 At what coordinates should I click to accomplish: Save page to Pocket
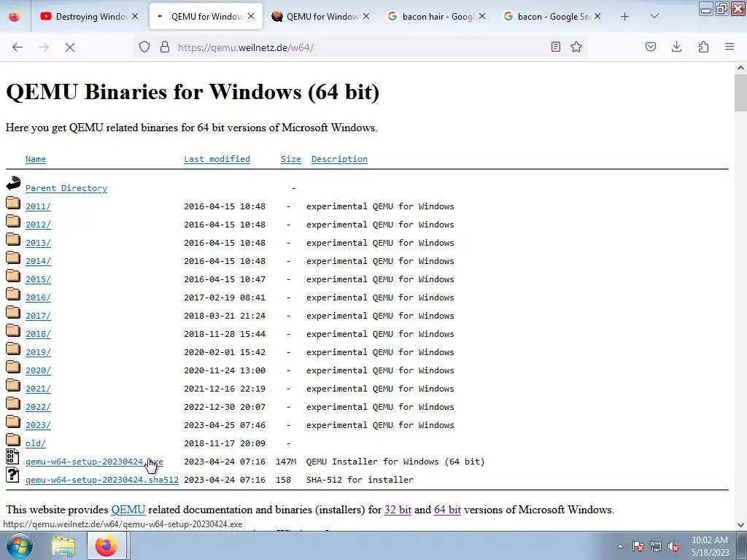[x=651, y=47]
